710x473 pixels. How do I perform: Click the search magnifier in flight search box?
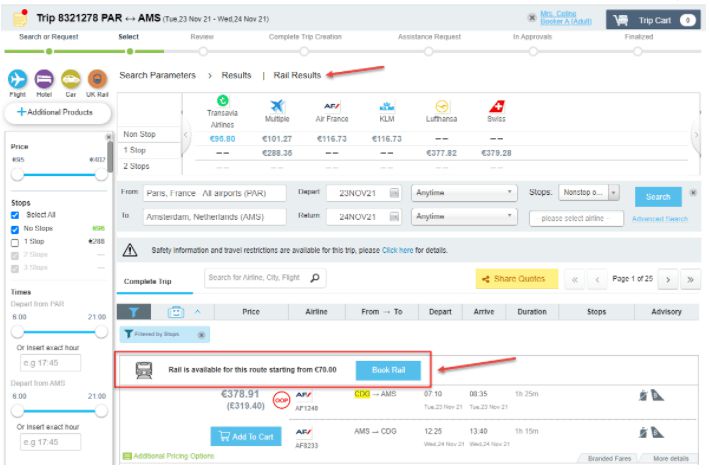[315, 279]
